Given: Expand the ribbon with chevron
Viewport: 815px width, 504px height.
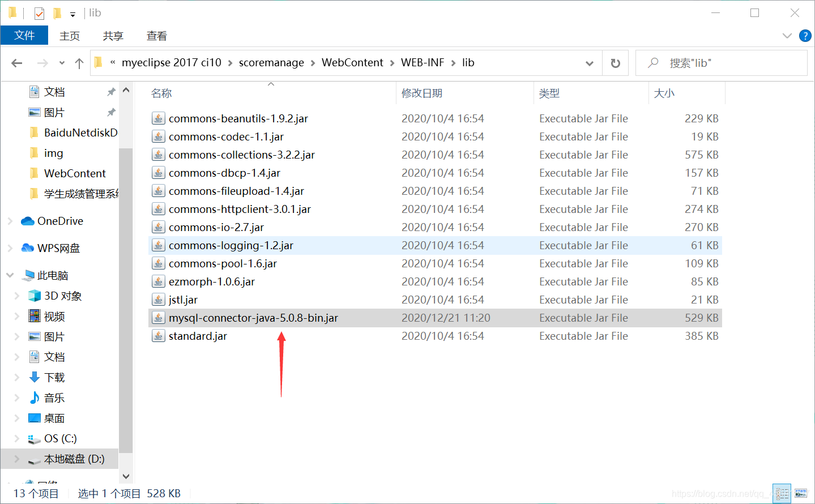Looking at the screenshot, I should click(x=787, y=36).
